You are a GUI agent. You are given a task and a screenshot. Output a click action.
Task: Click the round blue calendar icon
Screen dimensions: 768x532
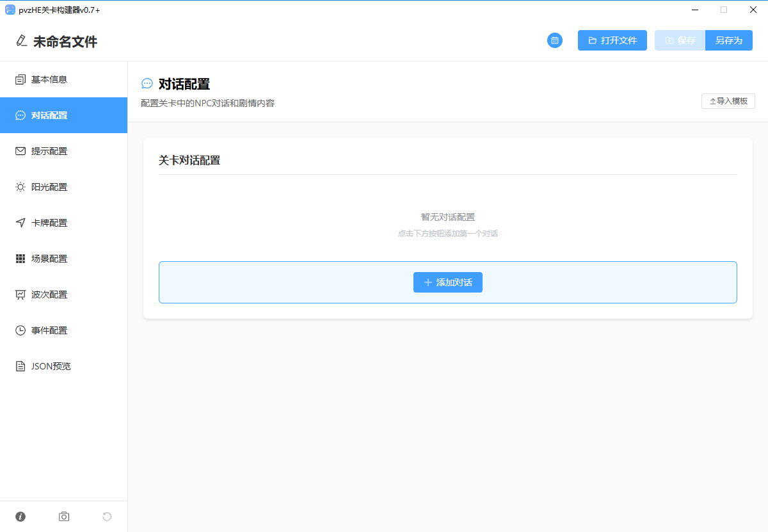[555, 40]
